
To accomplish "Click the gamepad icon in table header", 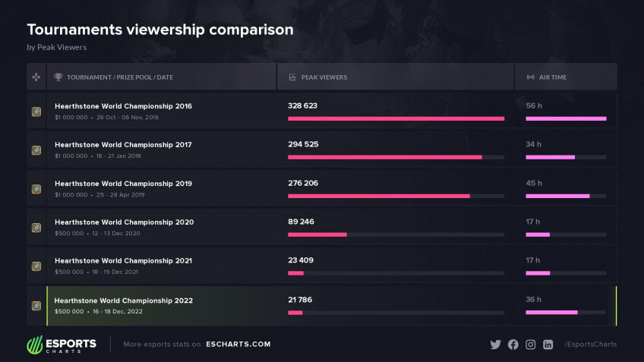I will [x=36, y=77].
